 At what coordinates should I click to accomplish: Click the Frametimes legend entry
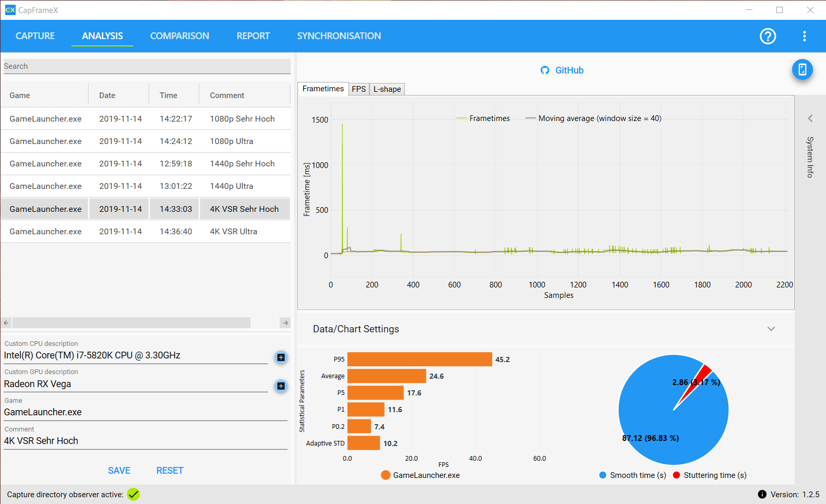tap(483, 118)
